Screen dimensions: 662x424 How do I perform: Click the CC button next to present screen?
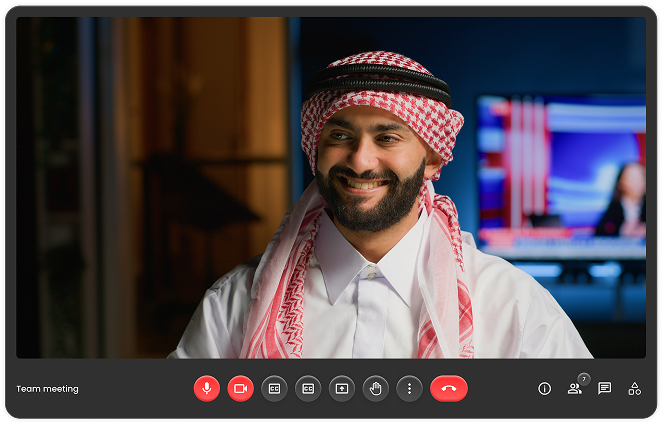click(308, 388)
